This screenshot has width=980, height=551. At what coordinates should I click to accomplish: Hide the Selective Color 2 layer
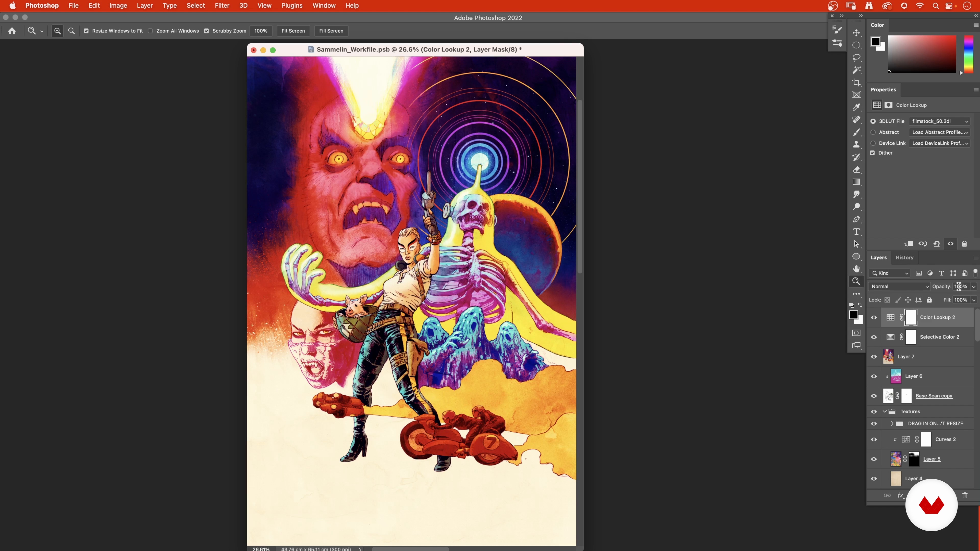874,337
